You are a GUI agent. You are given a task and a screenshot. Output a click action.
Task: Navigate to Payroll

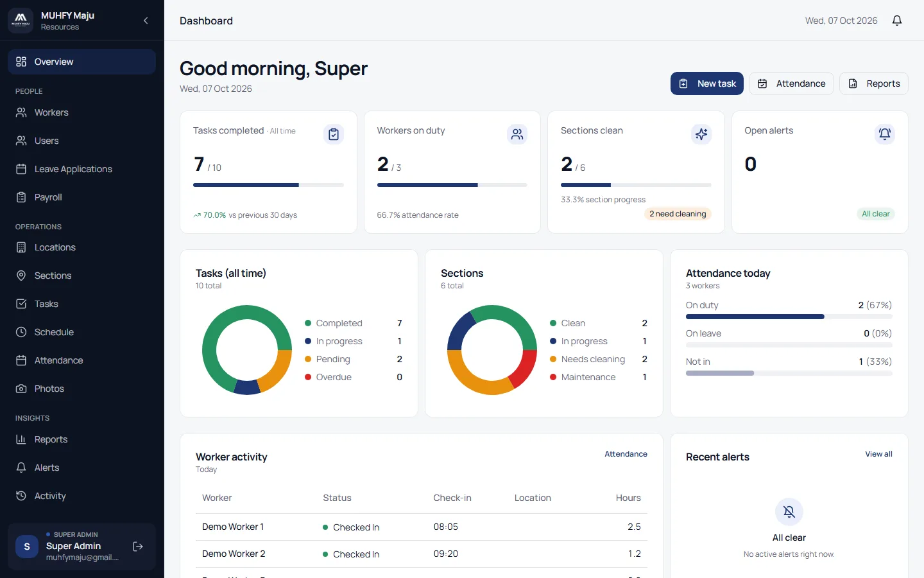[x=81, y=197]
